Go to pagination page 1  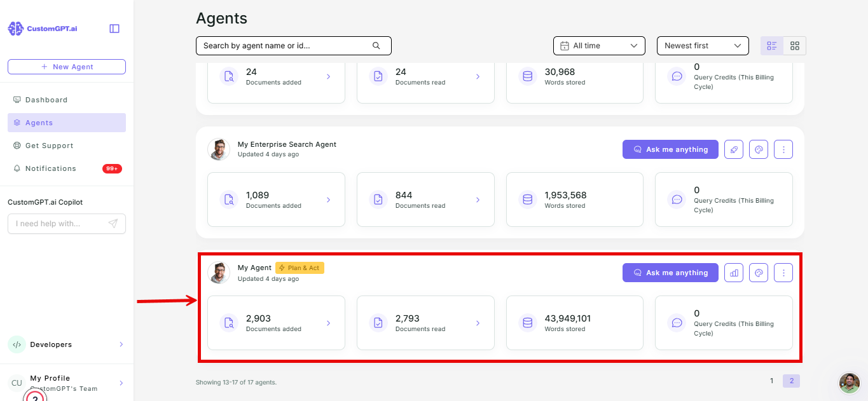pos(772,381)
